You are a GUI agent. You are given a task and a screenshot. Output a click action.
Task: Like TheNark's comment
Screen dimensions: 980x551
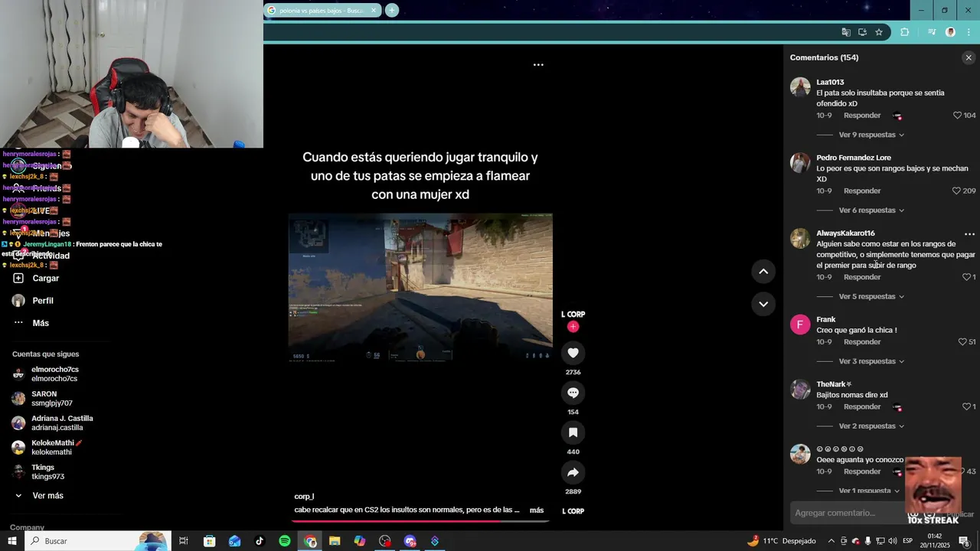coord(966,406)
